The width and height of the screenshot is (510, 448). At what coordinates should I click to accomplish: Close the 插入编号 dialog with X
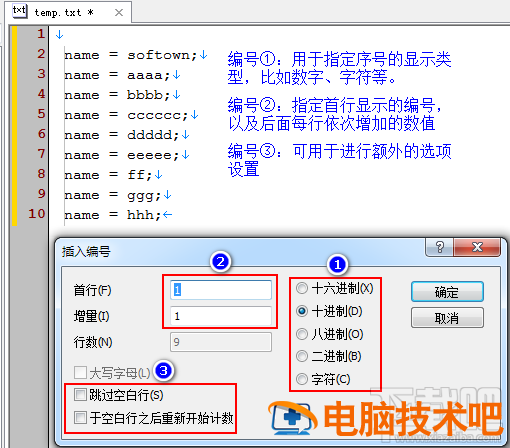pyautogui.click(x=477, y=247)
